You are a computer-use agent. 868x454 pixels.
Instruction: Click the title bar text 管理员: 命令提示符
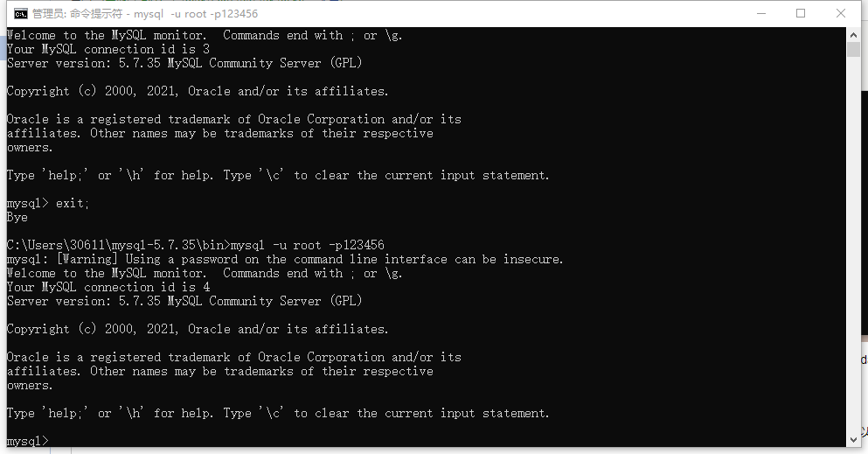coord(77,14)
